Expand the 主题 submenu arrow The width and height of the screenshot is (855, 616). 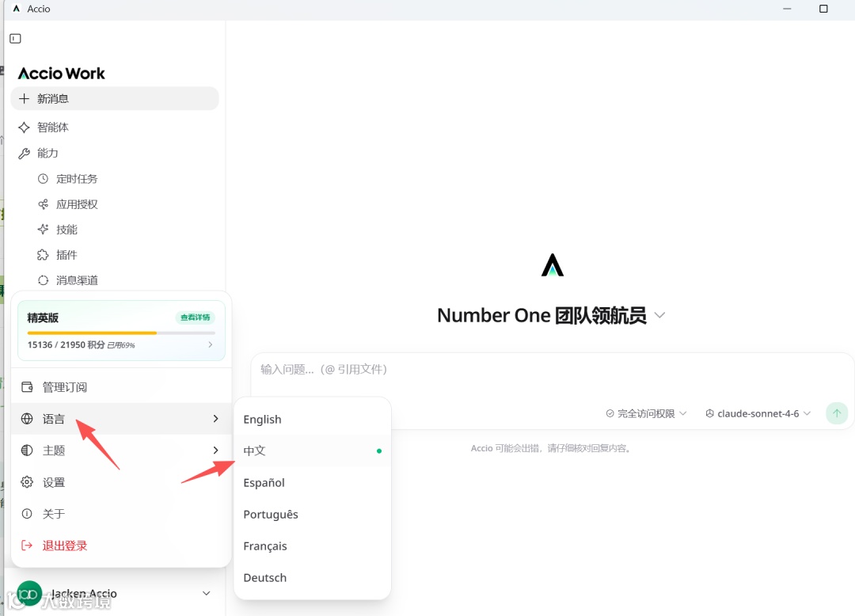coord(215,451)
